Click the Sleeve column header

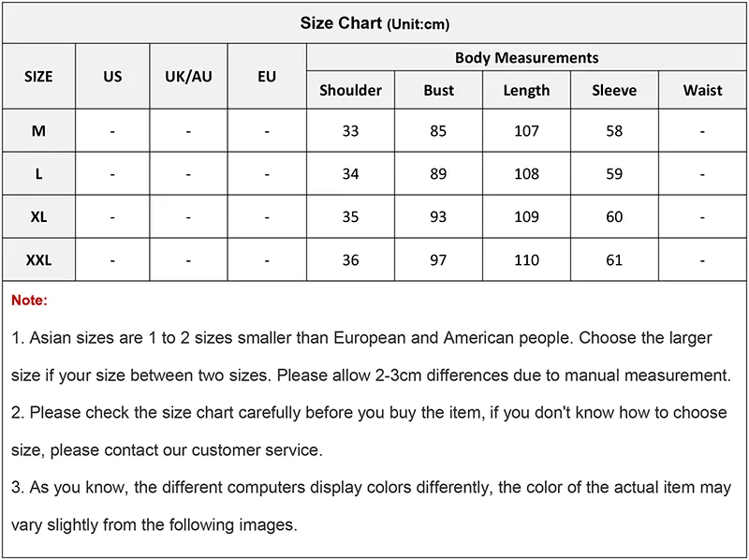614,90
